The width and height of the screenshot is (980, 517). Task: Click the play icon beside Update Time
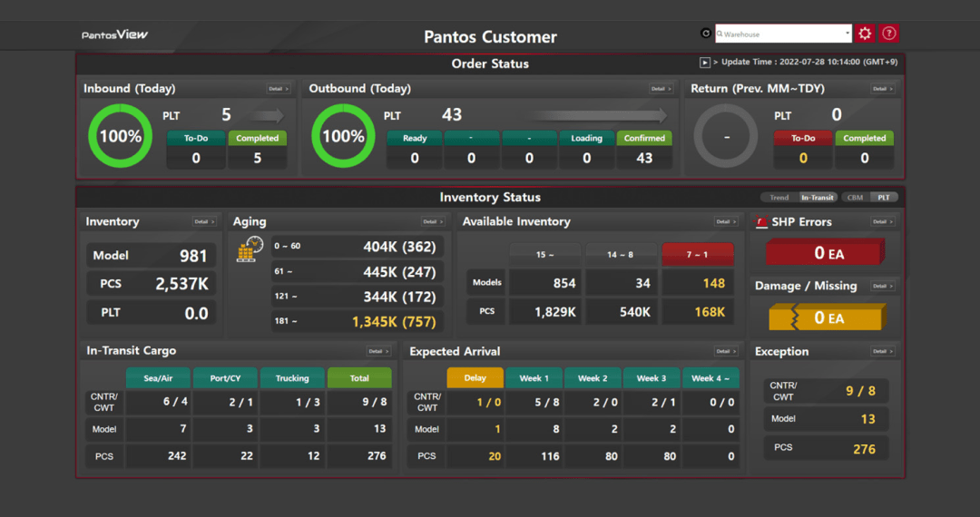coord(705,63)
